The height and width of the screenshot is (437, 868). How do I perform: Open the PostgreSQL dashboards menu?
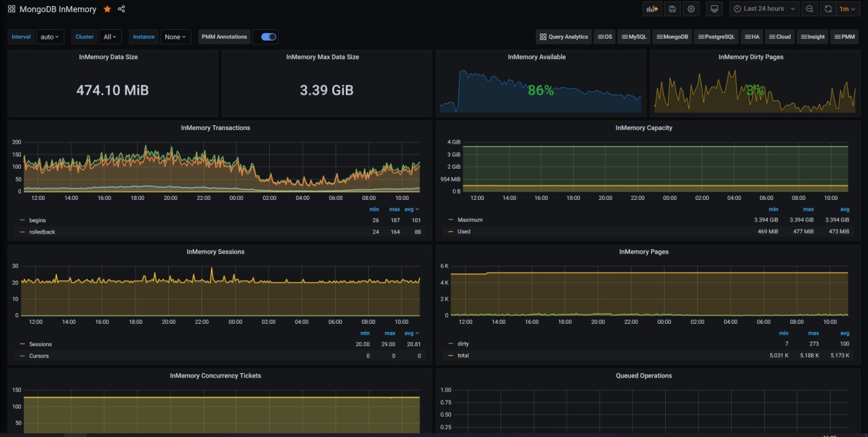[x=716, y=37]
